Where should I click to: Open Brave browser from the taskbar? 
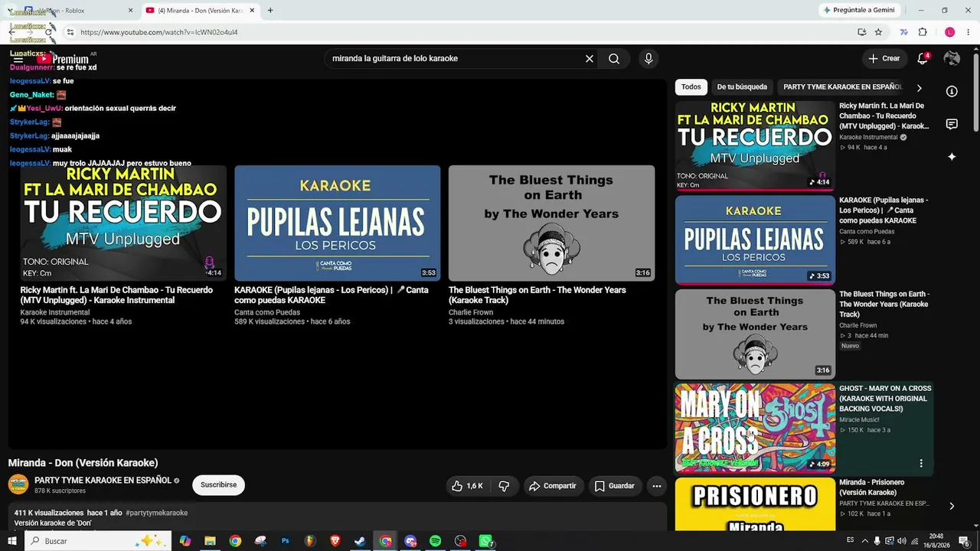click(335, 541)
